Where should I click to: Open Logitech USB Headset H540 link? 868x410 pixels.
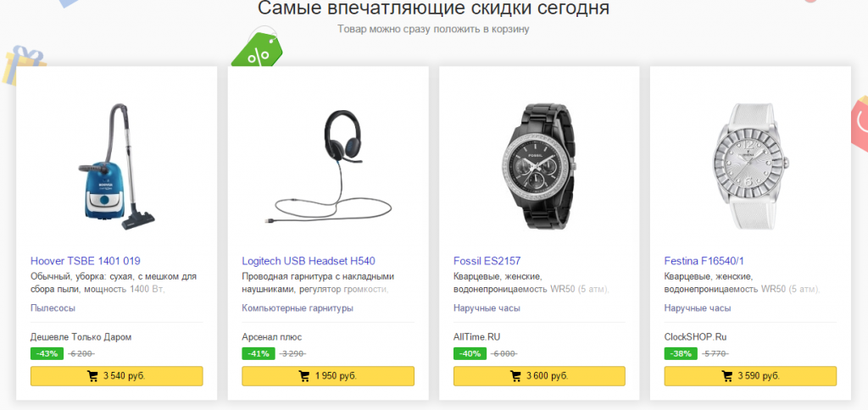pos(309,261)
